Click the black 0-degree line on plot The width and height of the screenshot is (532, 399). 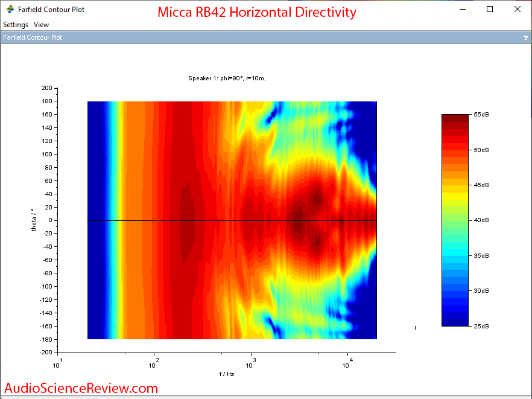(x=232, y=221)
